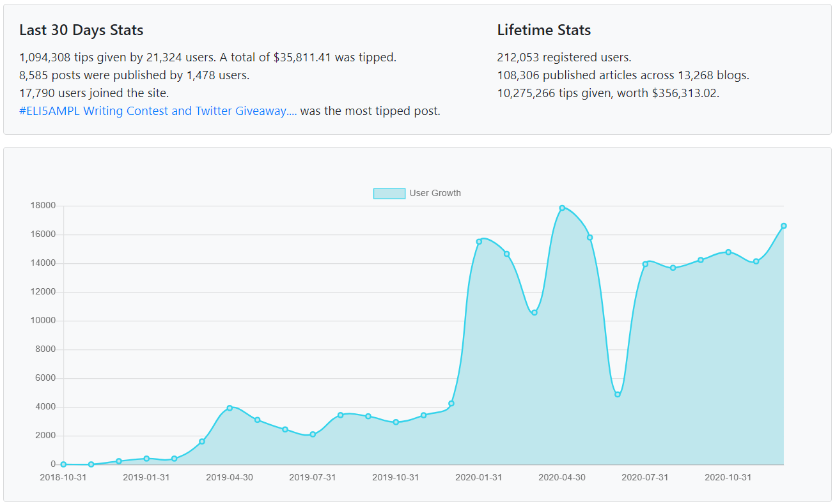Select the data point near 4000 above 2019-04-30
The height and width of the screenshot is (504, 835).
coord(230,408)
